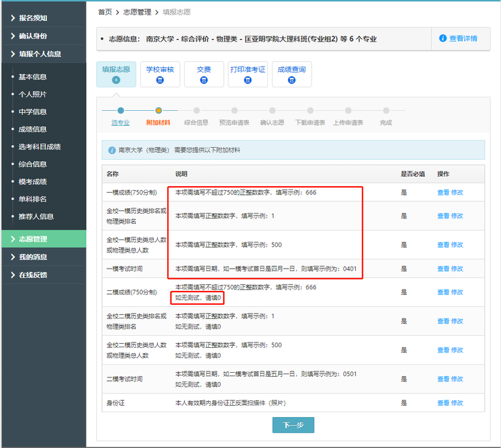Image resolution: width=501 pixels, height=448 pixels.
Task: Select the 综合信息 progress step
Action: (196, 111)
